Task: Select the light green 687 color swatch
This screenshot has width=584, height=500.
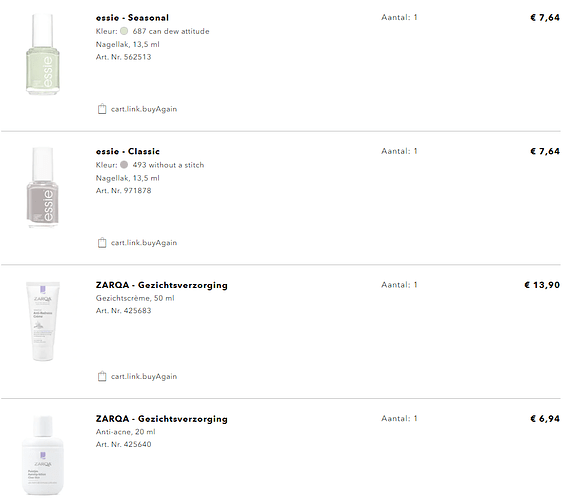Action: (124, 31)
